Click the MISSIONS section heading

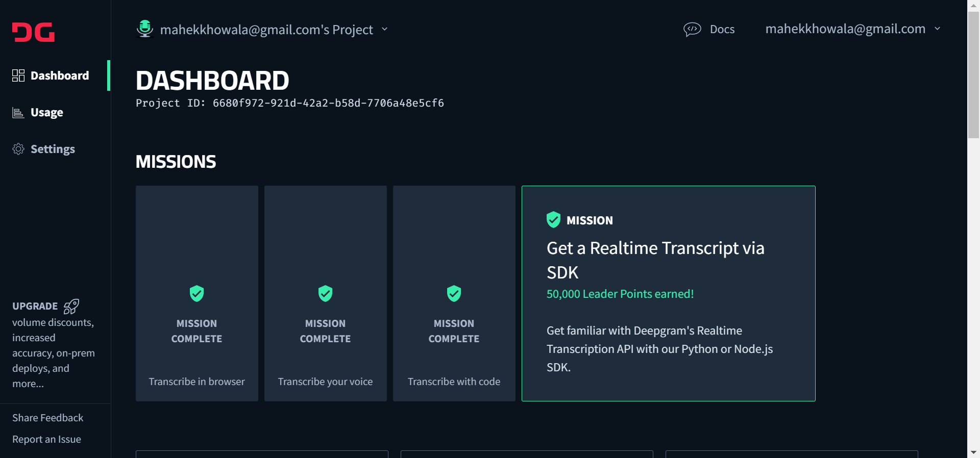pyautogui.click(x=176, y=162)
